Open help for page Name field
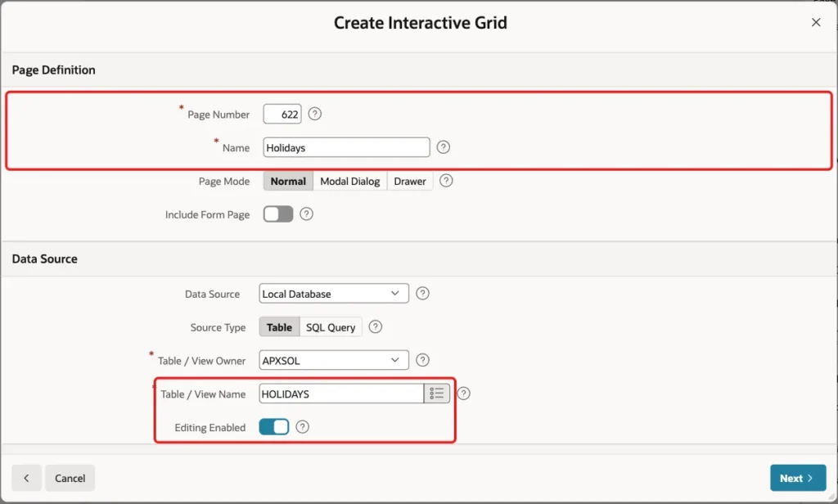 pyautogui.click(x=443, y=147)
